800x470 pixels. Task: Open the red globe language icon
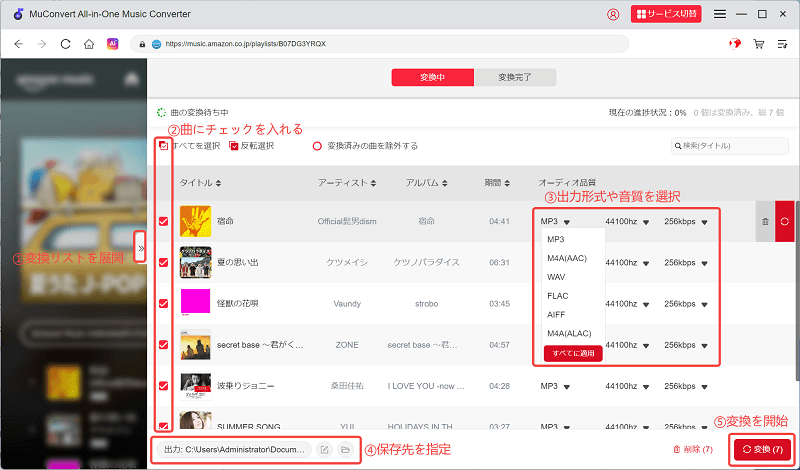tap(735, 44)
